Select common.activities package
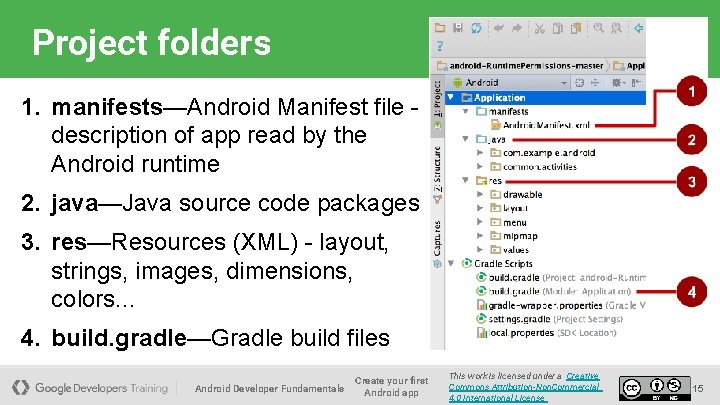Viewport: 720px width, 405px height. click(x=534, y=166)
